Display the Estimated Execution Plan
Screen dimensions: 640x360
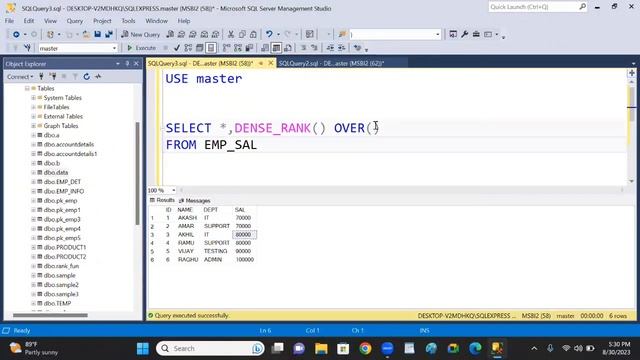[x=188, y=48]
